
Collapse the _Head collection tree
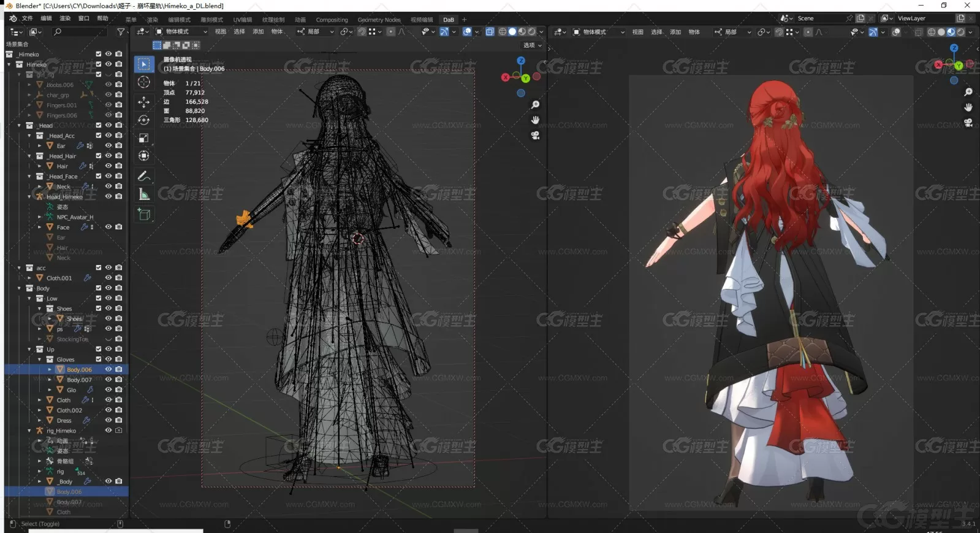(19, 126)
